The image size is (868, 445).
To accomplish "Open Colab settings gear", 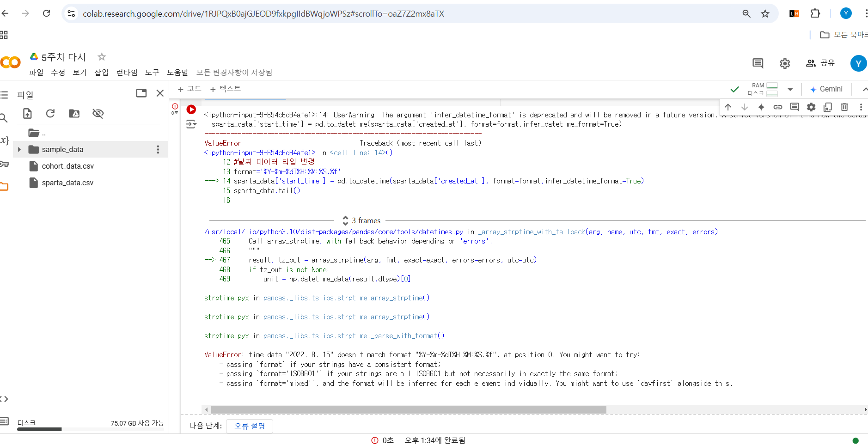I will (x=785, y=63).
